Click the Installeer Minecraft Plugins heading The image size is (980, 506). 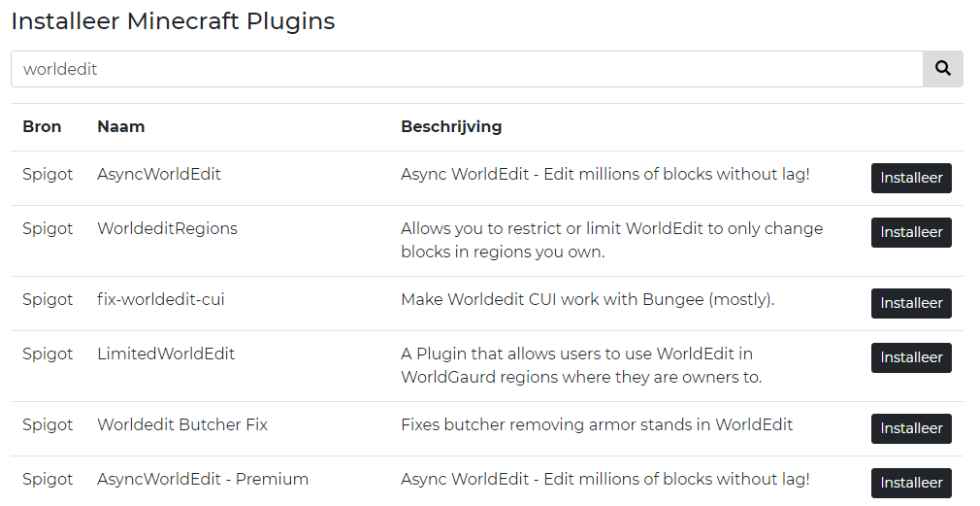[173, 21]
